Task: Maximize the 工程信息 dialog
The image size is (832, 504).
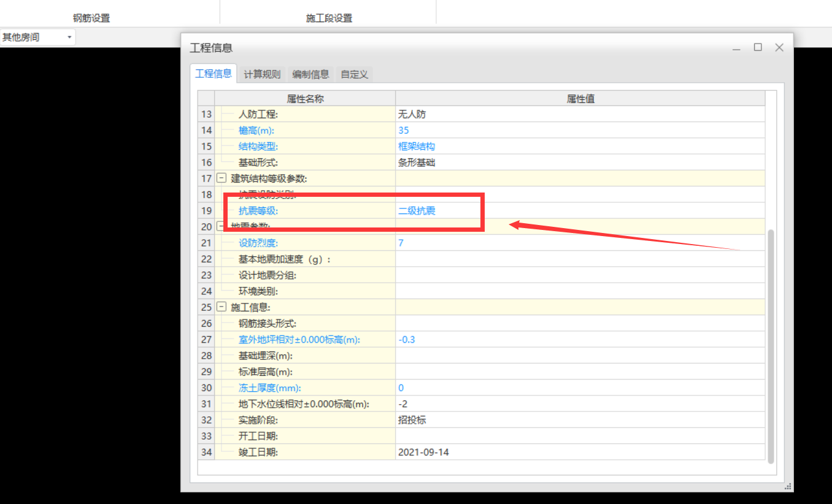Action: tap(758, 47)
